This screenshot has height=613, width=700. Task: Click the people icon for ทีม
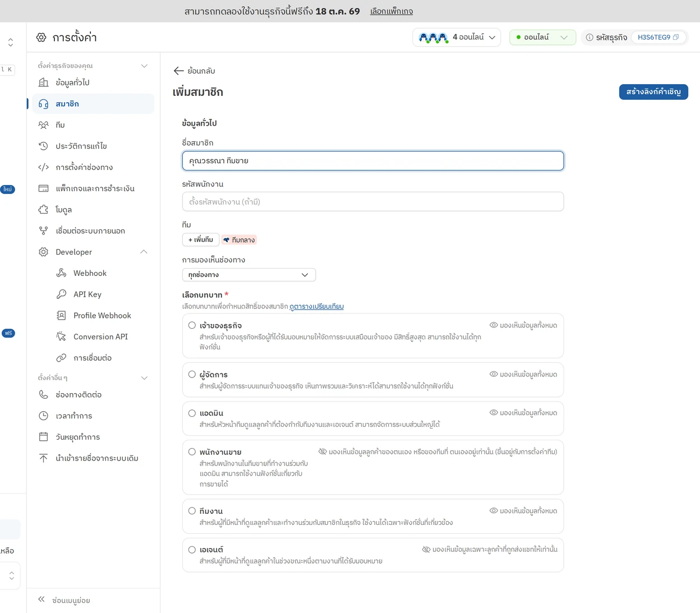pos(43,125)
